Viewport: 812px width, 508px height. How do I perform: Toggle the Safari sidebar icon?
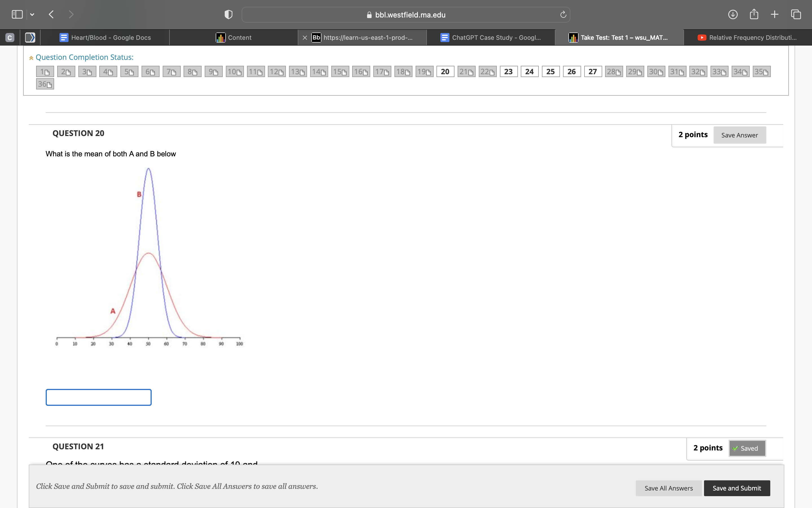[17, 14]
